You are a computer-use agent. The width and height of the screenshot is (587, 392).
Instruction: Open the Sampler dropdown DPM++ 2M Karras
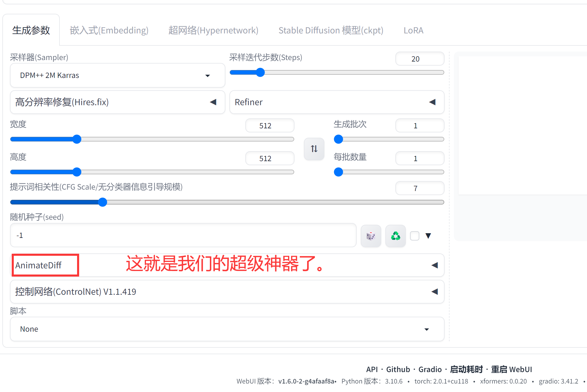point(117,75)
